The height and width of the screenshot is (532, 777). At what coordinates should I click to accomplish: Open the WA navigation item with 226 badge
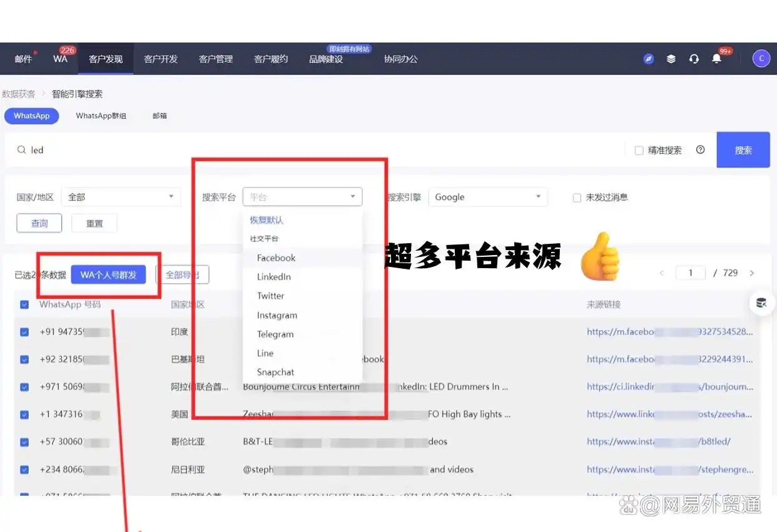[60, 59]
